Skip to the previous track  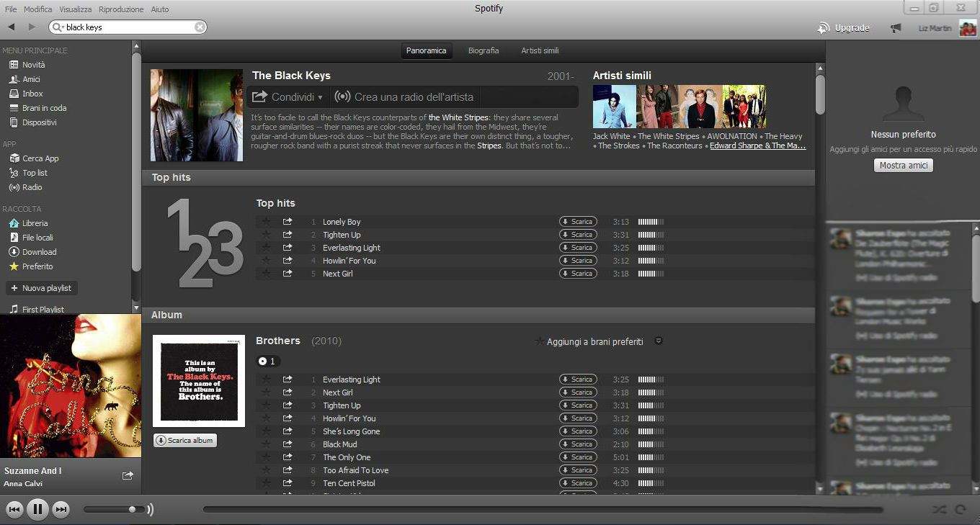(x=14, y=510)
